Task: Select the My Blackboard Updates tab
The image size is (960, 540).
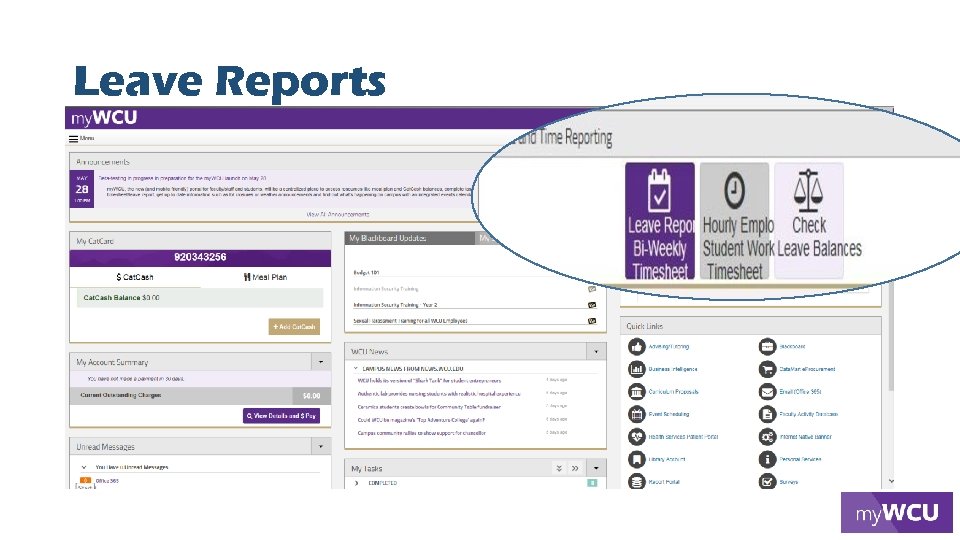Action: click(410, 238)
